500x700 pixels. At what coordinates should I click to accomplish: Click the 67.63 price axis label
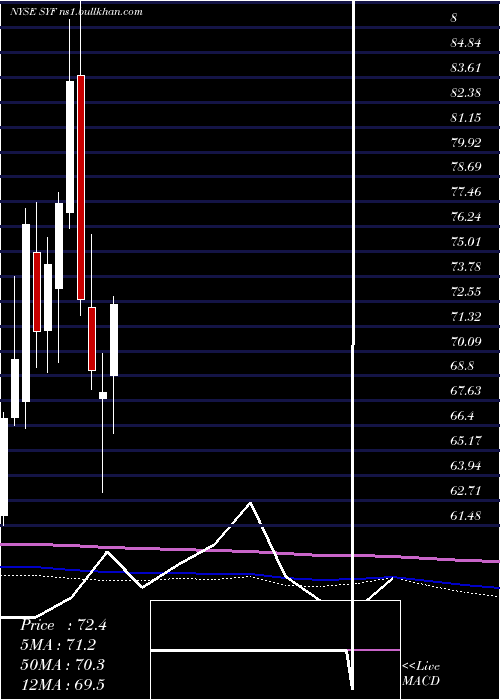[x=466, y=391]
